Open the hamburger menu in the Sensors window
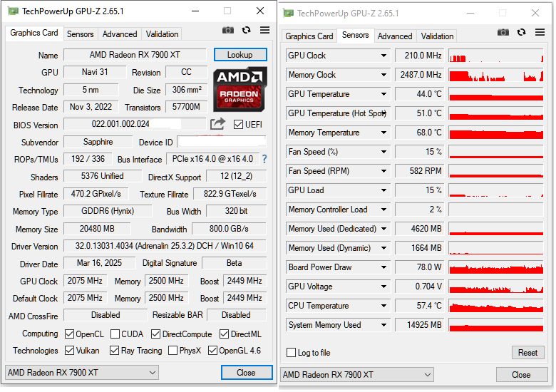Viewport: 556px width, 392px height. (x=540, y=32)
